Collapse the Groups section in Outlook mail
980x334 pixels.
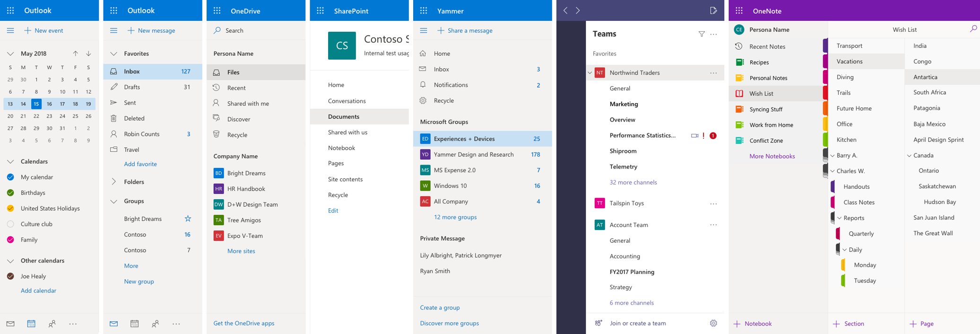pos(113,201)
